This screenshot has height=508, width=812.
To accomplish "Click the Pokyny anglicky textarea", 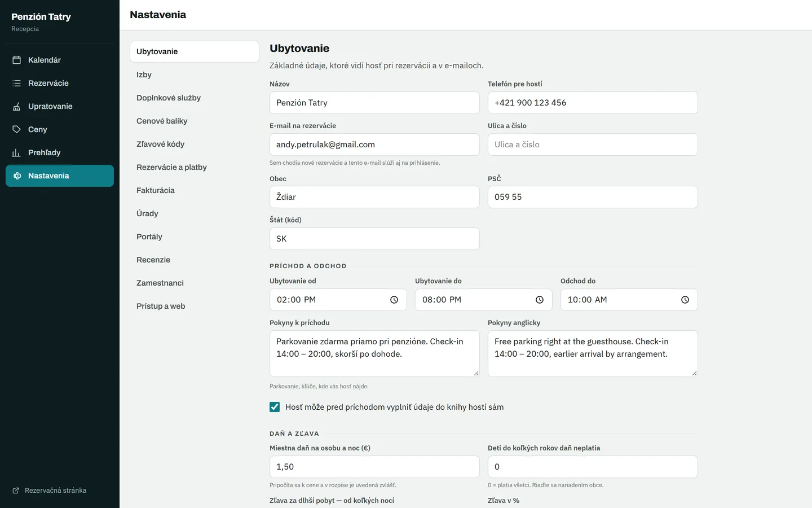I will coord(593,353).
